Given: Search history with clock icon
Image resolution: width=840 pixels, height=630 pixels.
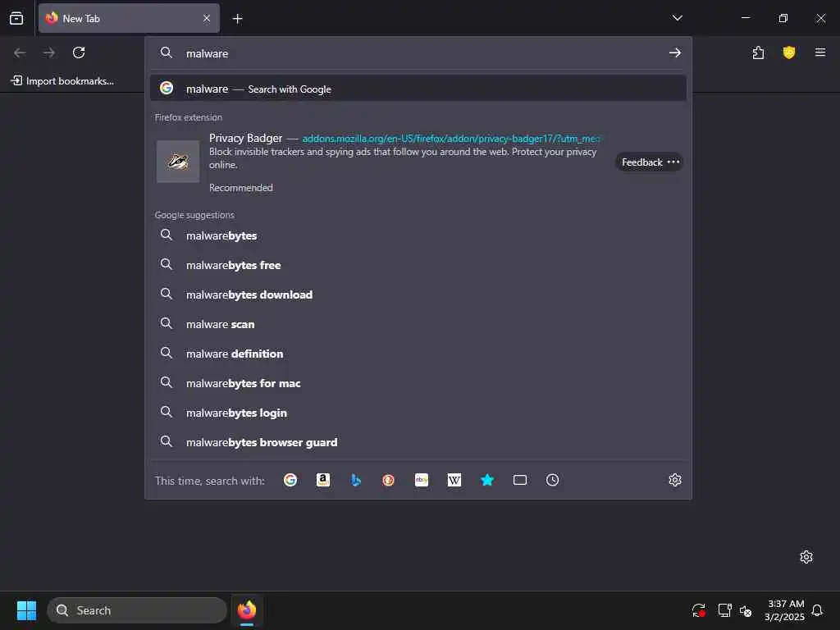Looking at the screenshot, I should [552, 480].
